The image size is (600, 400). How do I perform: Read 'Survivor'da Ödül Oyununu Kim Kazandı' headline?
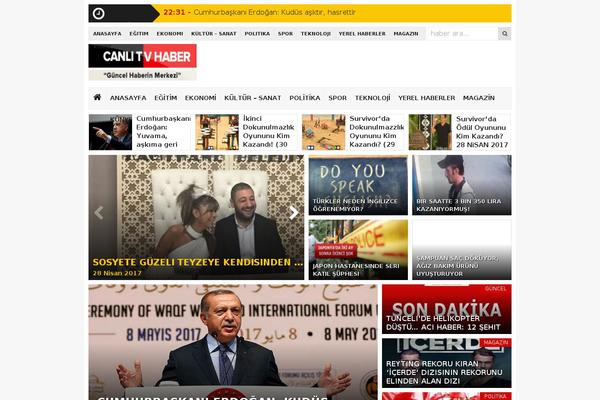pos(482,132)
